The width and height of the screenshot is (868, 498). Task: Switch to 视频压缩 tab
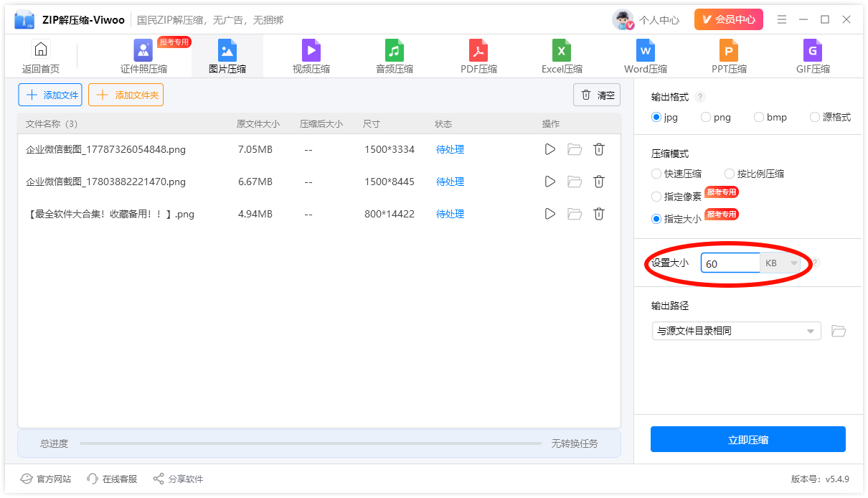pos(311,57)
